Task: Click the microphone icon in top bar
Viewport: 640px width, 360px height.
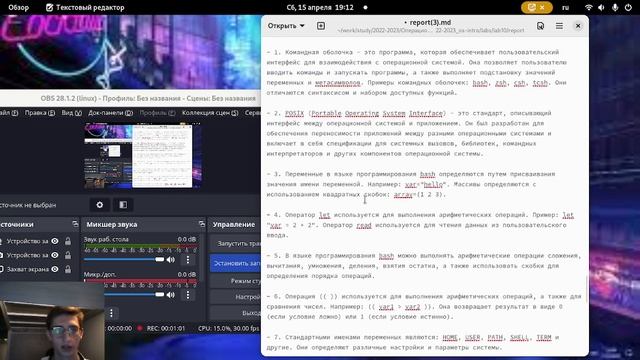Action: [615, 7]
